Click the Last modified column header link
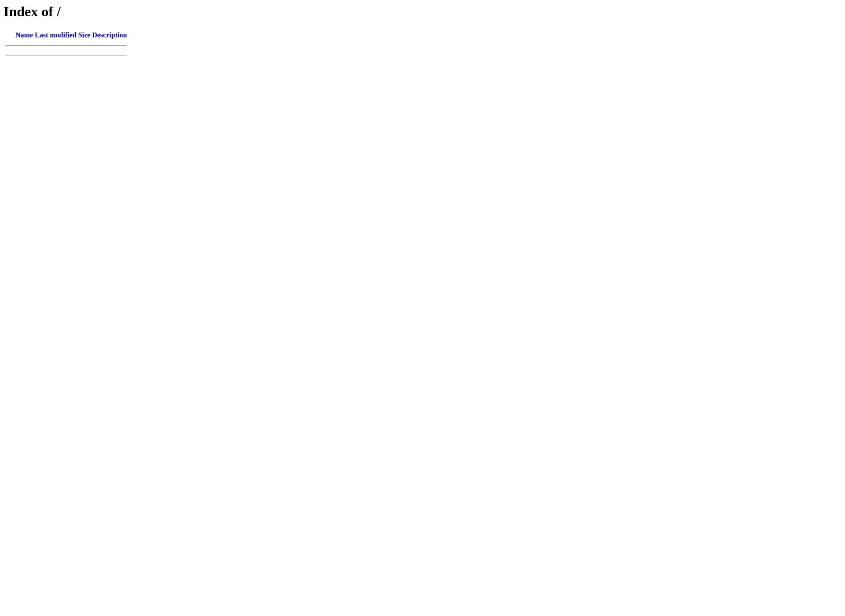Viewport: 845px width, 616px height. pyautogui.click(x=56, y=35)
